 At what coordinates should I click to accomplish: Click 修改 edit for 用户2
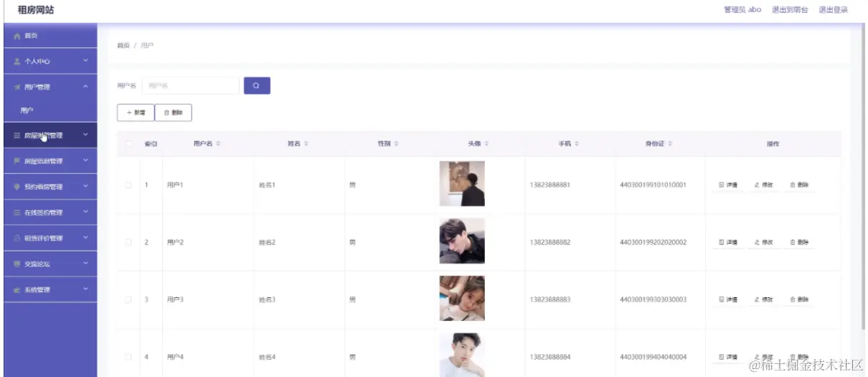click(x=763, y=242)
